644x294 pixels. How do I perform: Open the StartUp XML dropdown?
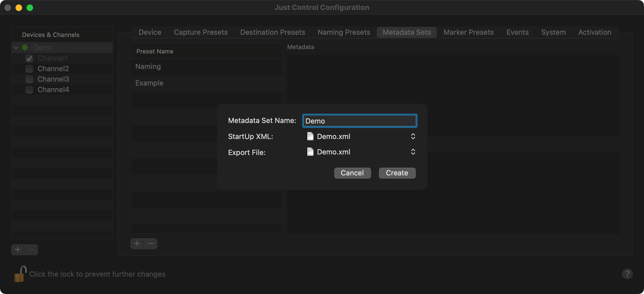[361, 136]
